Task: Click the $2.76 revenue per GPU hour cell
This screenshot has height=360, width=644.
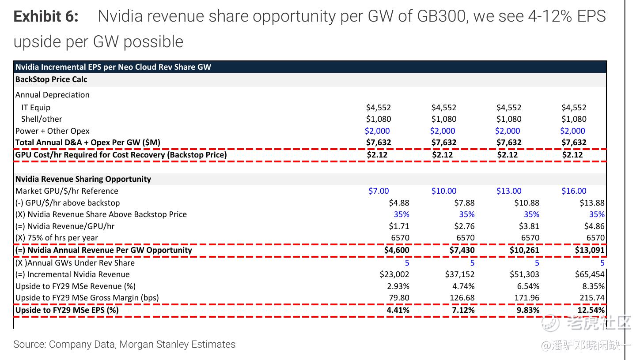Action: (x=464, y=226)
